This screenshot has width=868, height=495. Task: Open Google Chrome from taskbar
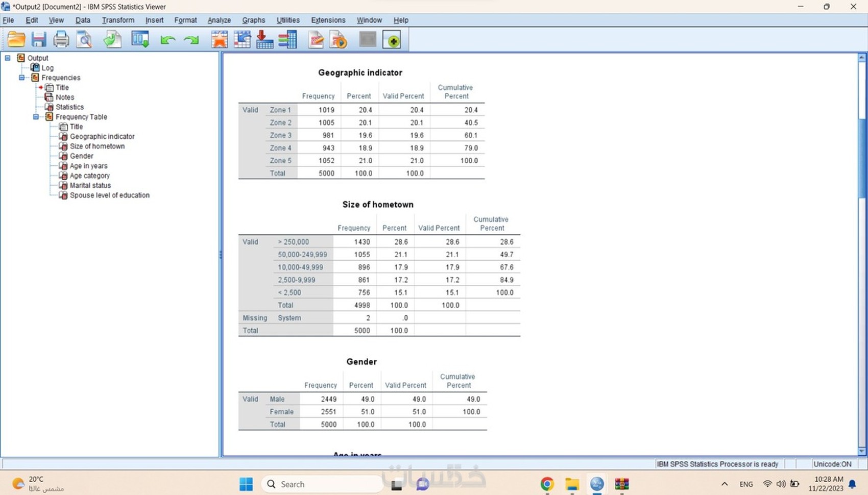click(547, 484)
